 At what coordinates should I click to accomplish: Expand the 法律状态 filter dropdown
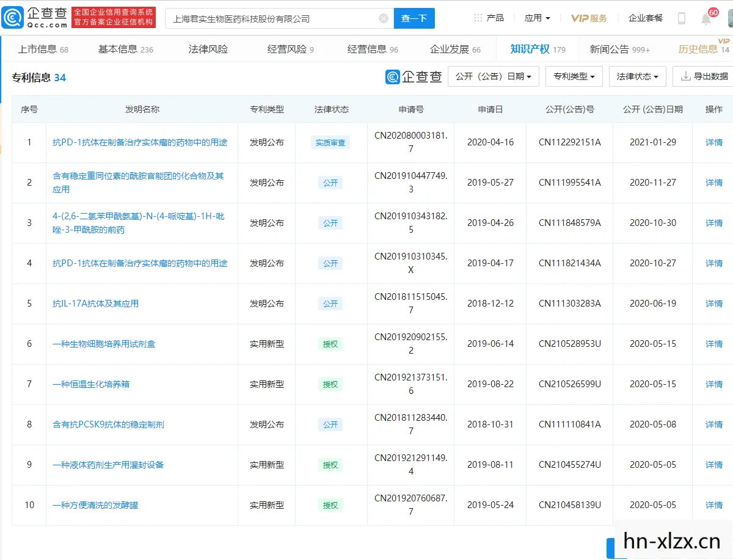(637, 76)
